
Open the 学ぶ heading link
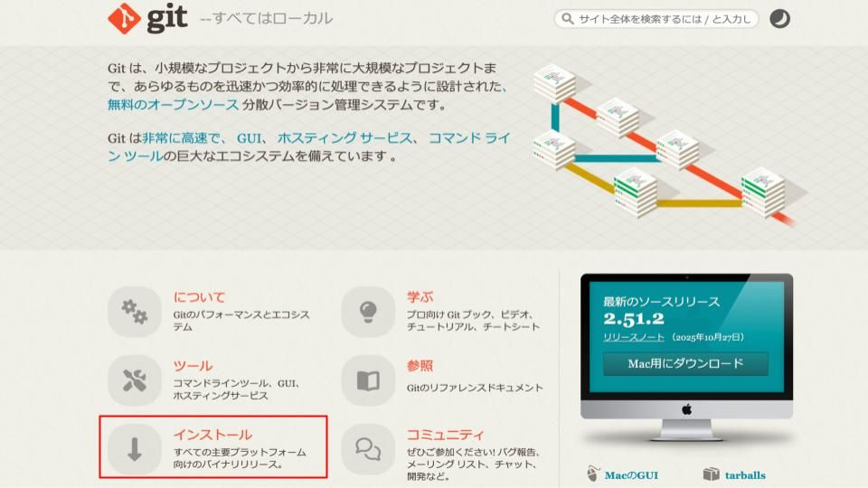(420, 297)
